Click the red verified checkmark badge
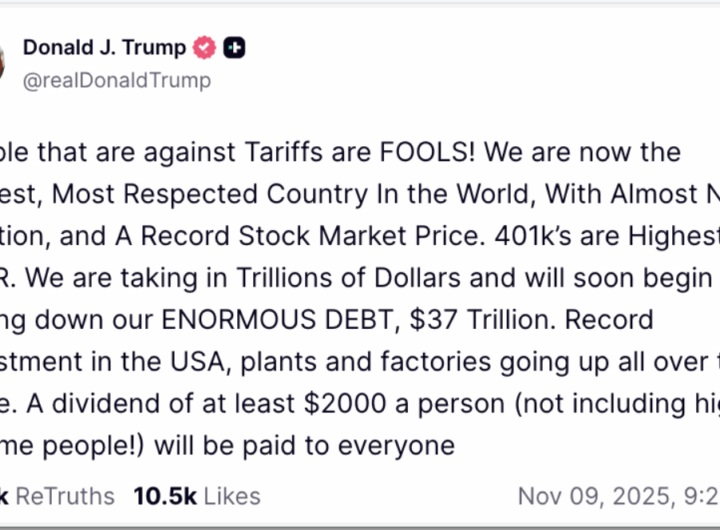The height and width of the screenshot is (530, 720). pyautogui.click(x=206, y=47)
